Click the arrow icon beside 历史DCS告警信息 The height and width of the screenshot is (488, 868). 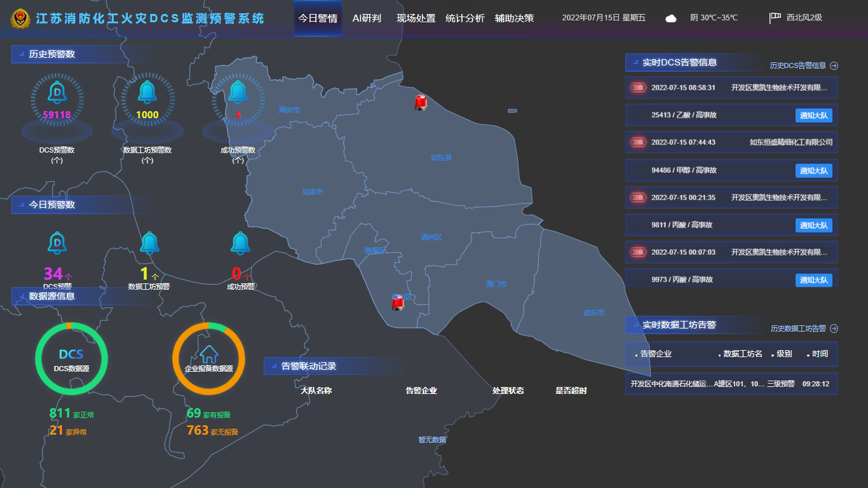(834, 65)
